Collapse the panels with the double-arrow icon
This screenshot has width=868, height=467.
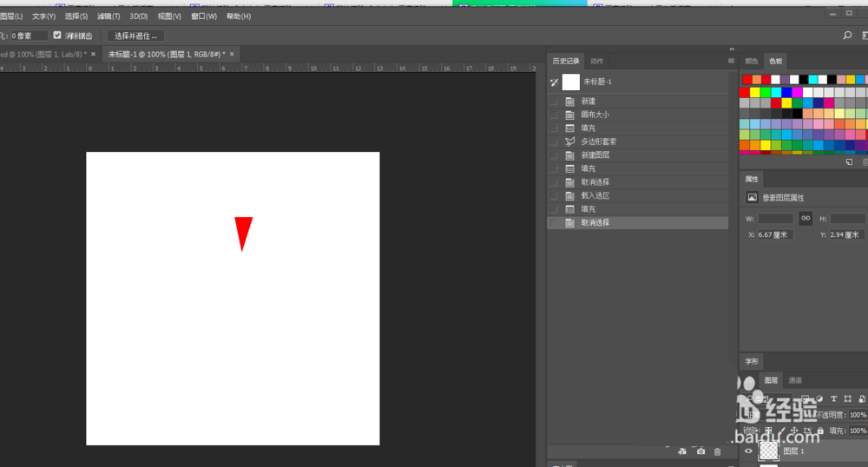731,49
